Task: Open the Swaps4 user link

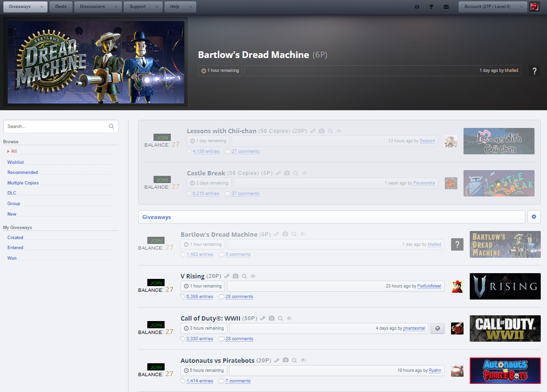Action: 428,141
